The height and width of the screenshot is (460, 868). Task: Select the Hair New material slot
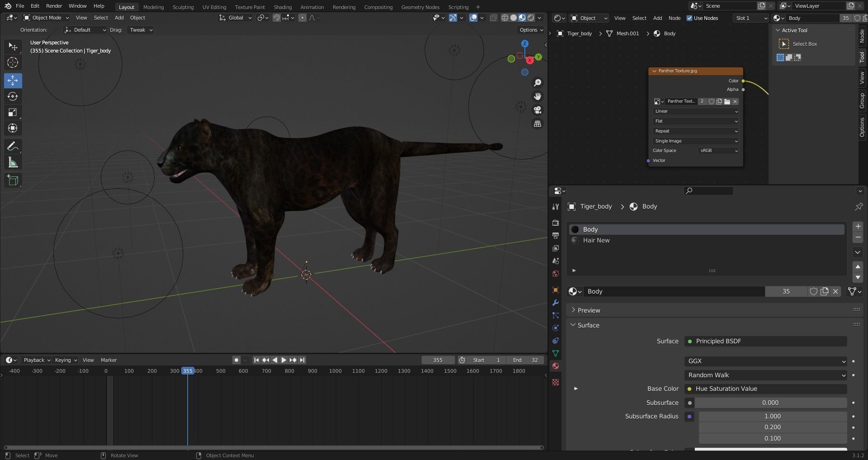point(706,240)
